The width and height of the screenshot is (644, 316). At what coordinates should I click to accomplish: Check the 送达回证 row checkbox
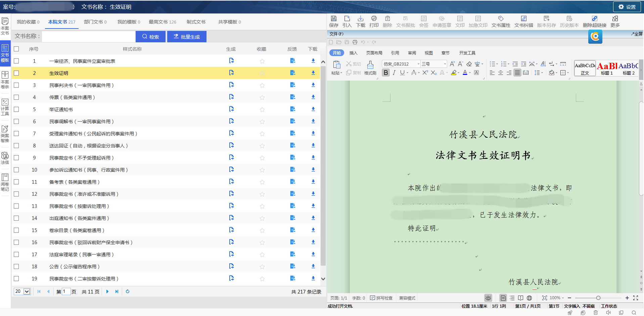coord(16,146)
